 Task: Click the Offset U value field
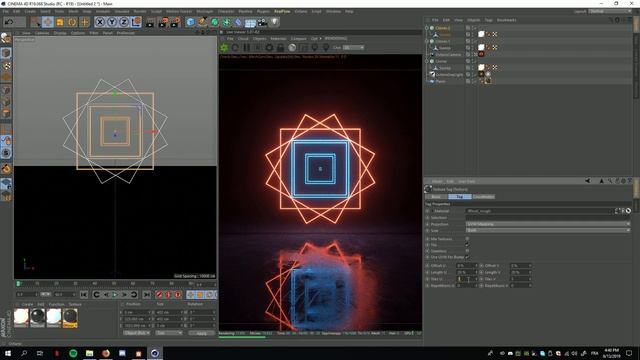click(x=466, y=266)
